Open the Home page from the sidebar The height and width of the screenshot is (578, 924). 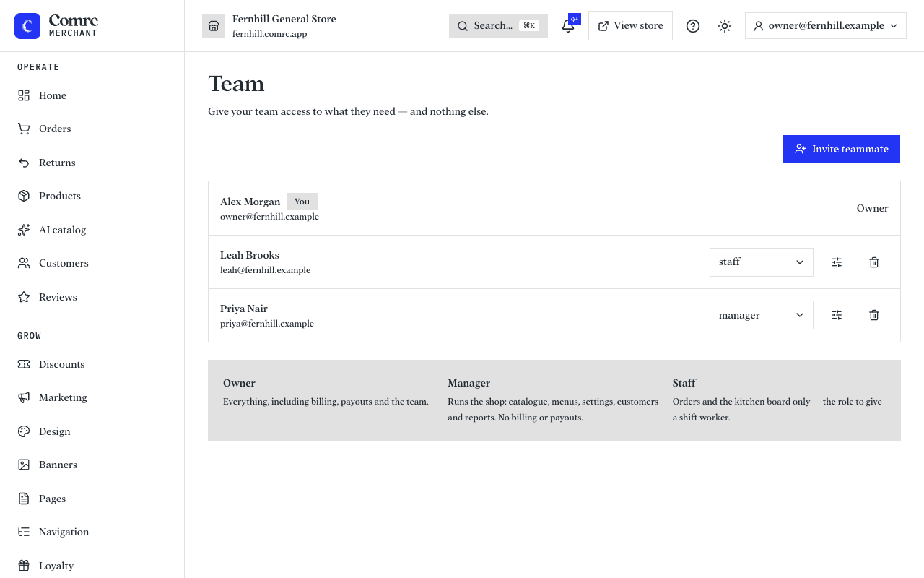tap(92, 95)
